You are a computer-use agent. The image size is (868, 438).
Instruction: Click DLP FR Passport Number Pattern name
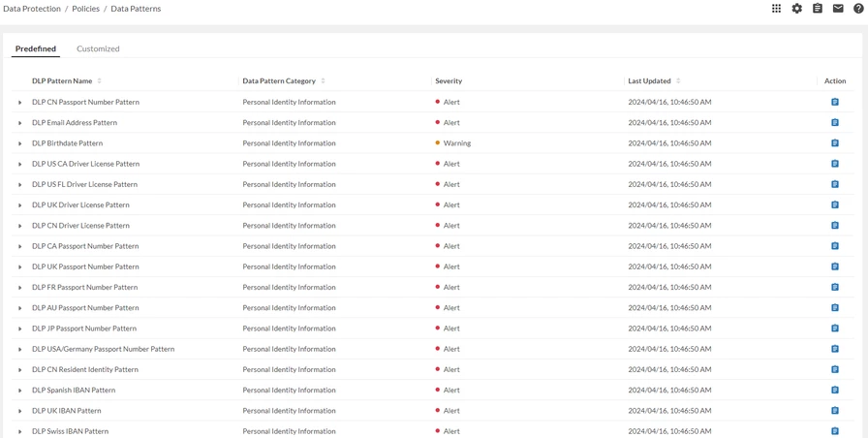[x=84, y=287]
